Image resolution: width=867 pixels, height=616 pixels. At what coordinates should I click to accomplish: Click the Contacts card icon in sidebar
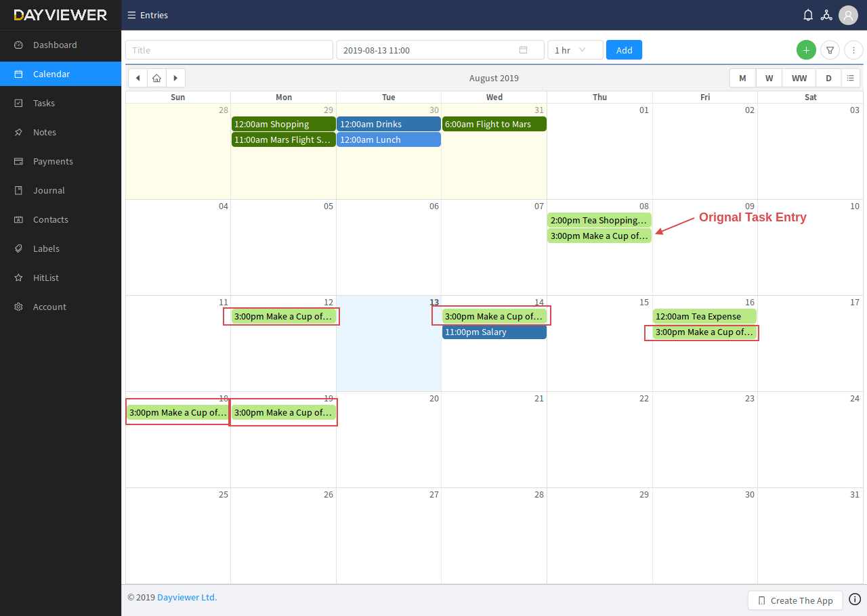tap(19, 219)
